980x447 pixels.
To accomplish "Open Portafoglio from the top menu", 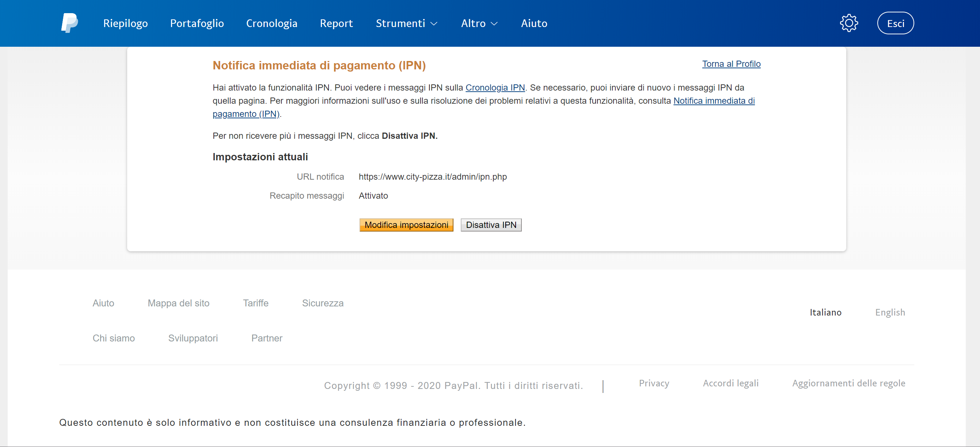I will 197,23.
